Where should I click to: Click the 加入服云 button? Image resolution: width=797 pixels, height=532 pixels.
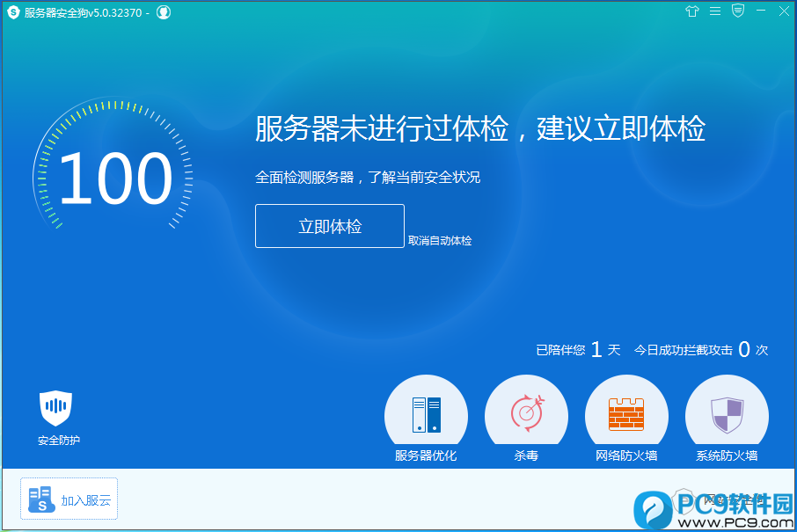coord(69,499)
